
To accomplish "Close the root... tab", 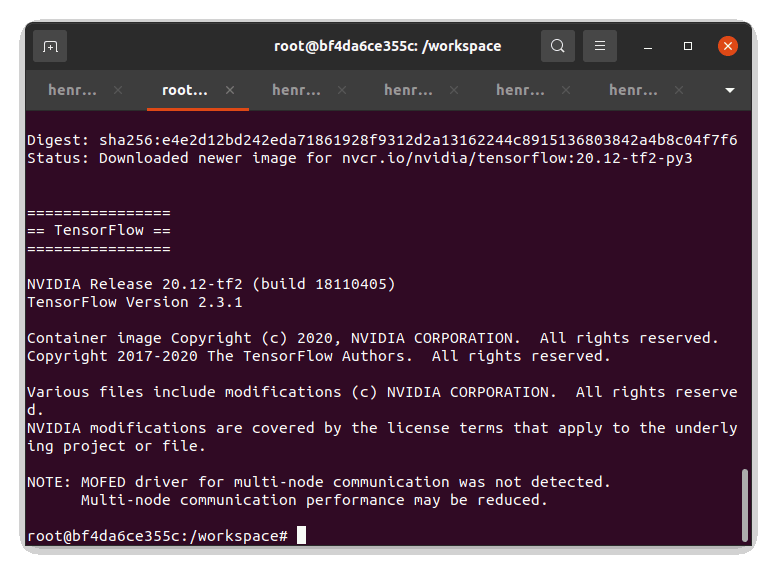I will pos(230,90).
